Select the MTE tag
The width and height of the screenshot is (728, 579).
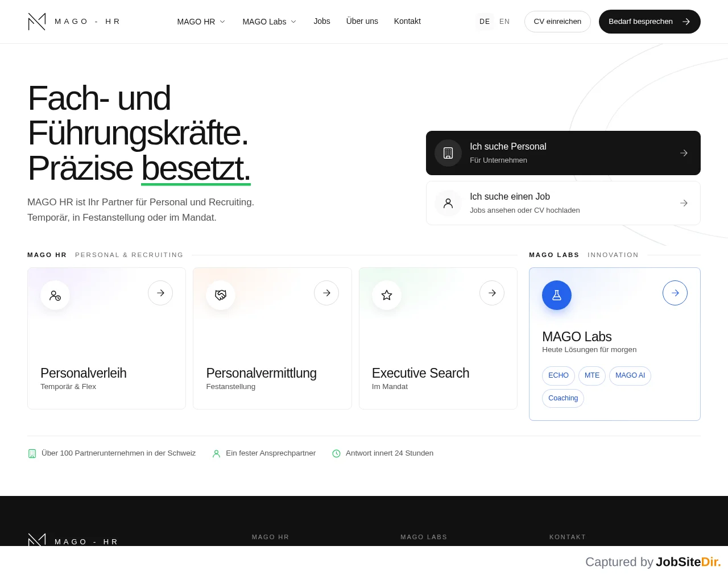pyautogui.click(x=592, y=375)
